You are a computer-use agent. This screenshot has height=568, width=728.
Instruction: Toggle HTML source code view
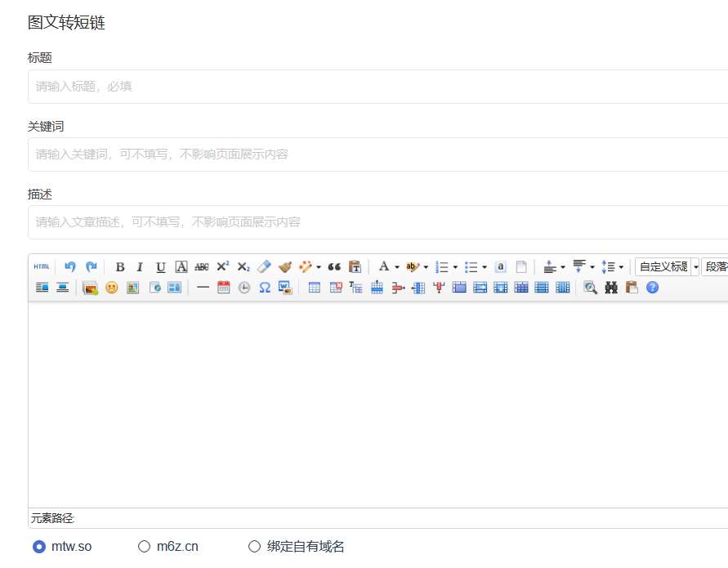pyautogui.click(x=41, y=267)
